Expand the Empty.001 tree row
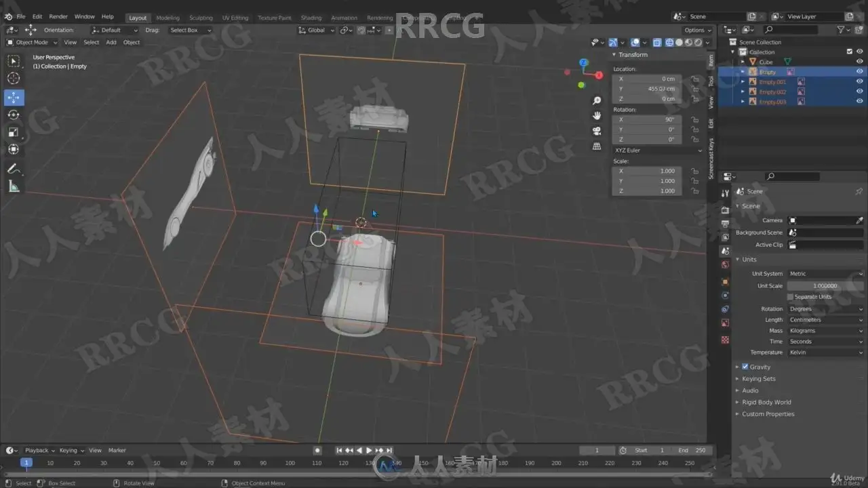868x488 pixels. tap(743, 82)
